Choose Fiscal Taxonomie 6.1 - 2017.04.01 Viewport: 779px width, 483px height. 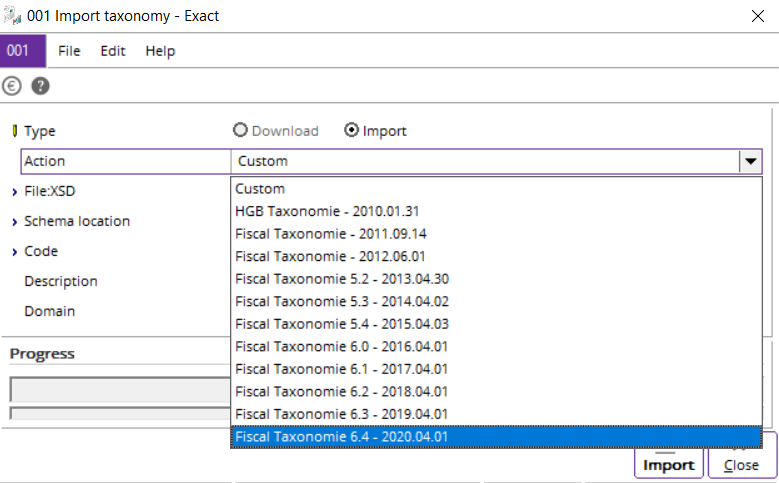(x=496, y=369)
